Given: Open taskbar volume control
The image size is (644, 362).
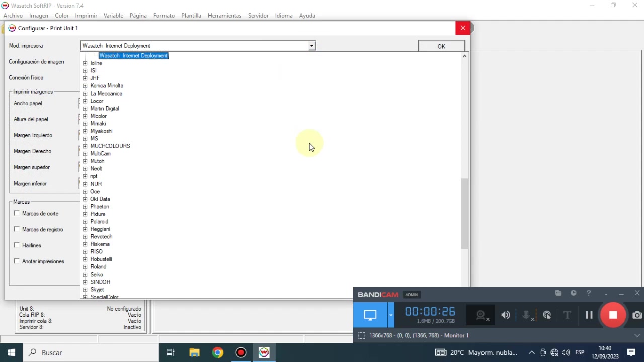Looking at the screenshot, I should click(x=566, y=352).
